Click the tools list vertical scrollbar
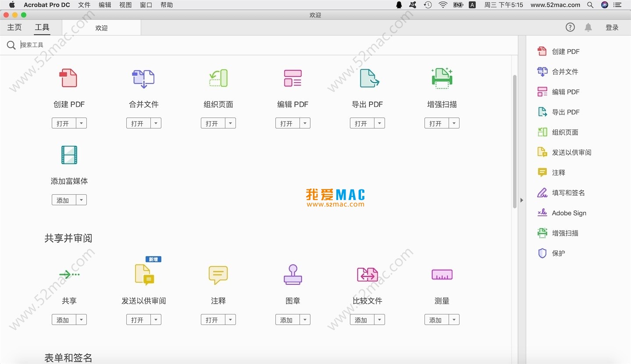The width and height of the screenshot is (631, 364). click(x=515, y=141)
